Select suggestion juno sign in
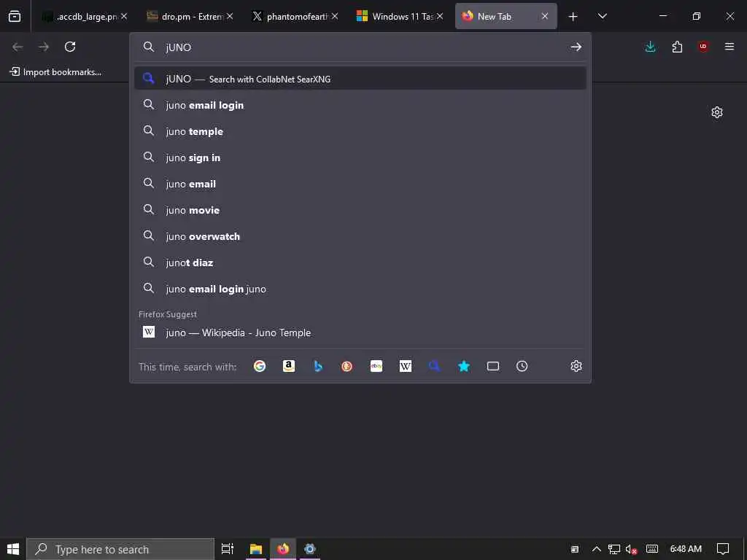Screen dimensions: 747x560 pos(360,157)
